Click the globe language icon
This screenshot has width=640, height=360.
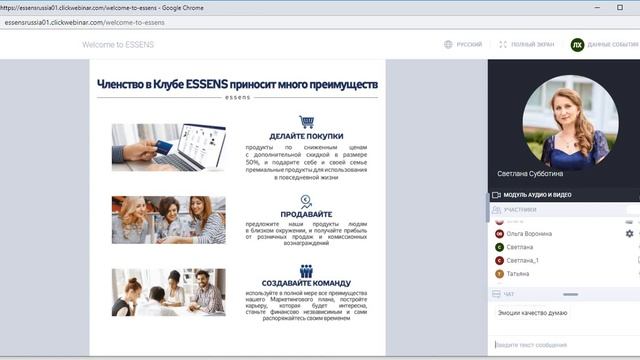point(448,44)
